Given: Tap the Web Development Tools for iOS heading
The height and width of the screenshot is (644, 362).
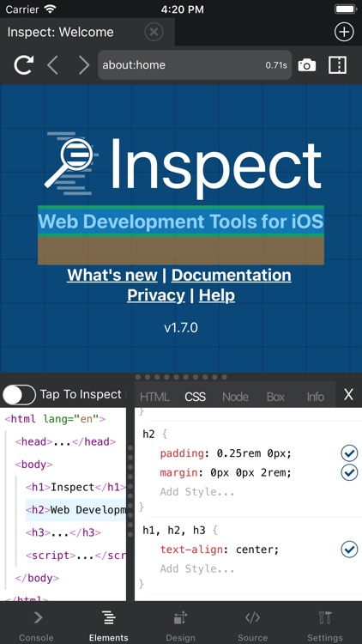Looking at the screenshot, I should (181, 222).
